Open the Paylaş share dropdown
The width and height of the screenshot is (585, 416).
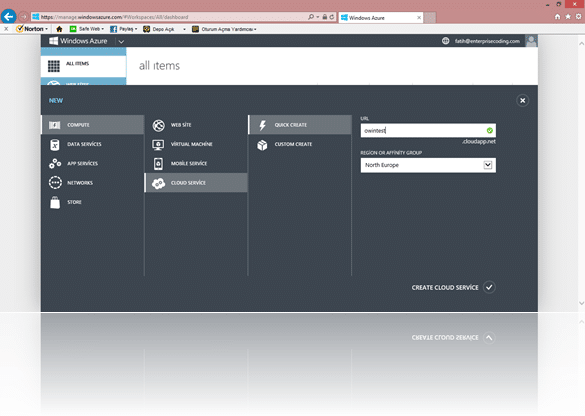[x=124, y=29]
